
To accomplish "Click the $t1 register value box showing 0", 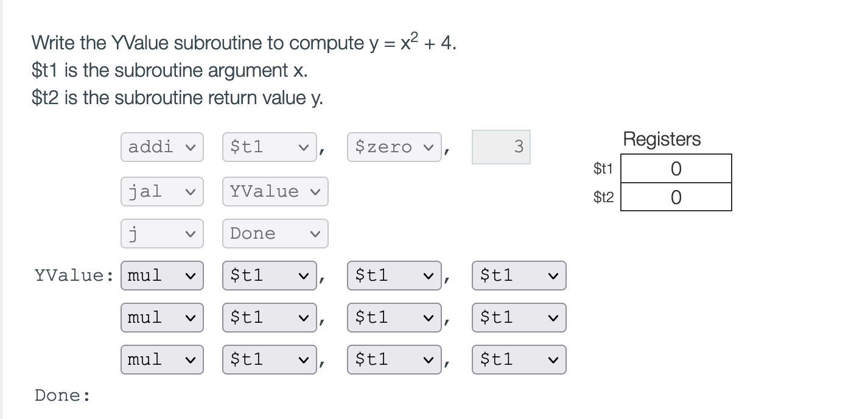I will pyautogui.click(x=676, y=168).
